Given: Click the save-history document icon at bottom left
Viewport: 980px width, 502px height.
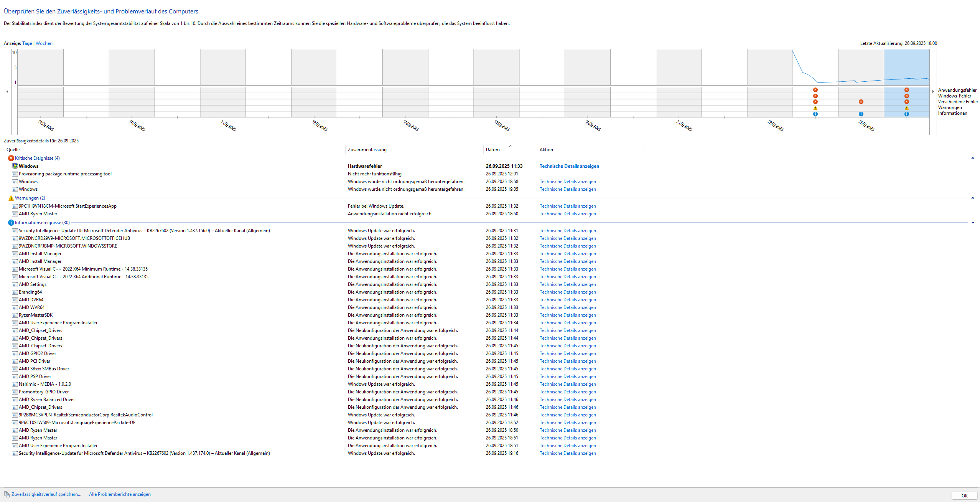Looking at the screenshot, I should [7, 494].
